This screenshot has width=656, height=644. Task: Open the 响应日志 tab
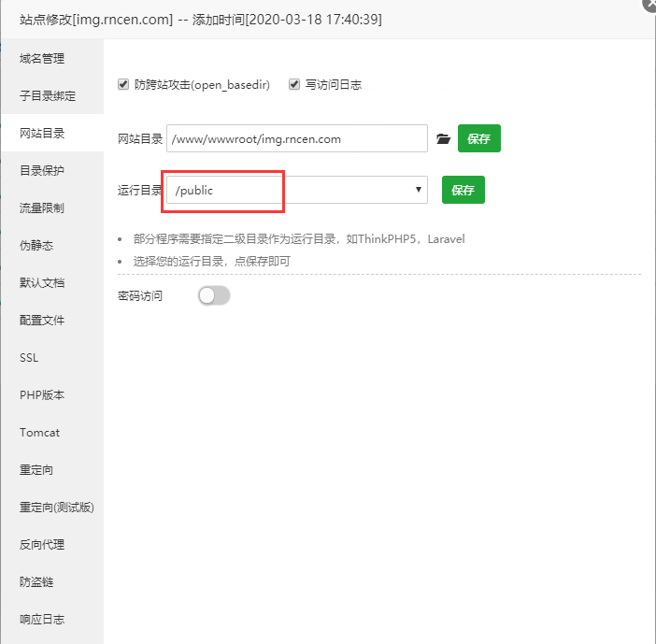pos(52,620)
